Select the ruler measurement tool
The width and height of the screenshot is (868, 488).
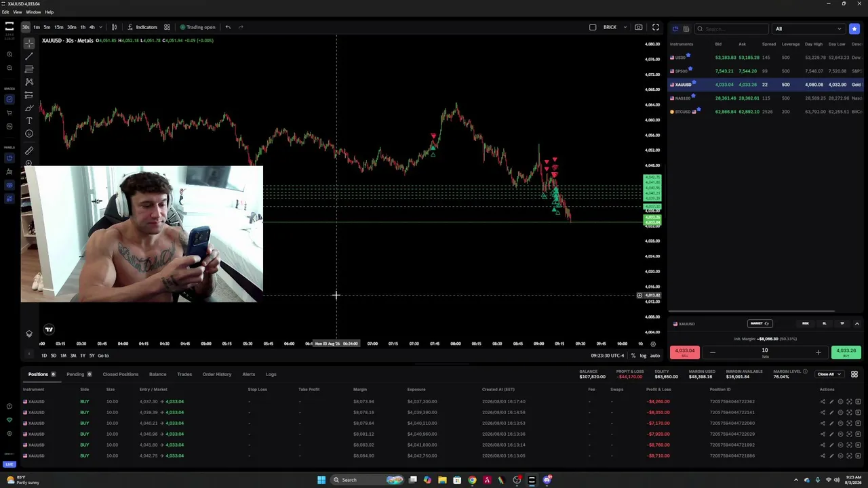(x=29, y=150)
